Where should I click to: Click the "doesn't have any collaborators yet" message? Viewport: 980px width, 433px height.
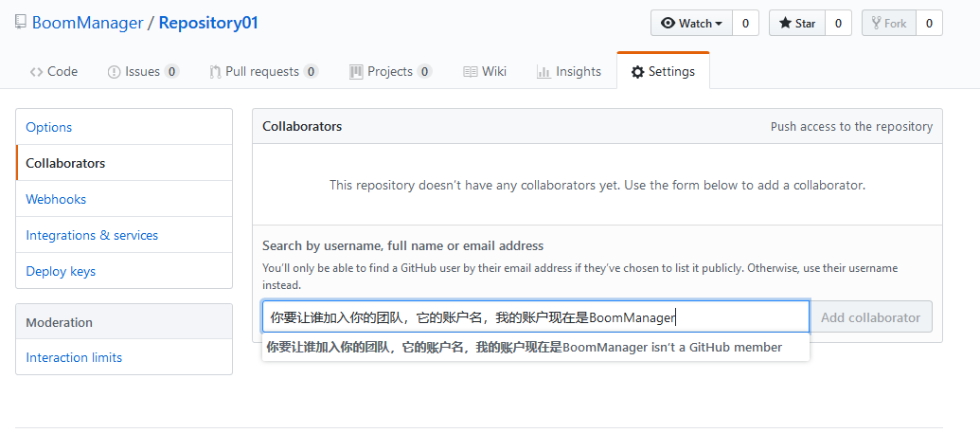[597, 185]
